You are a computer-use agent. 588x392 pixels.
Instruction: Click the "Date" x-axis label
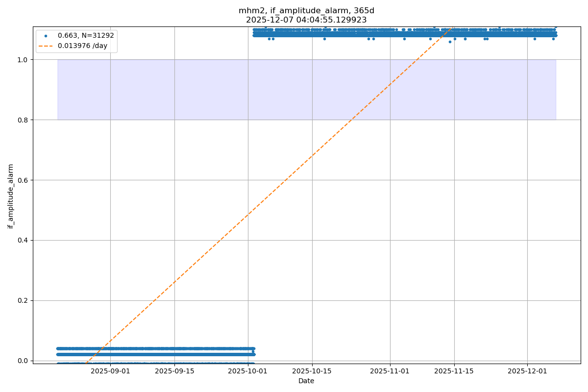click(306, 381)
